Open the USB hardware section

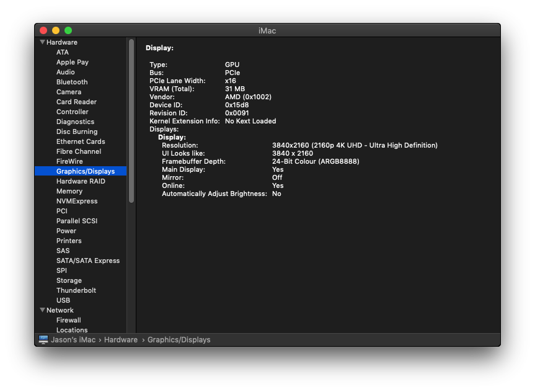(63, 300)
